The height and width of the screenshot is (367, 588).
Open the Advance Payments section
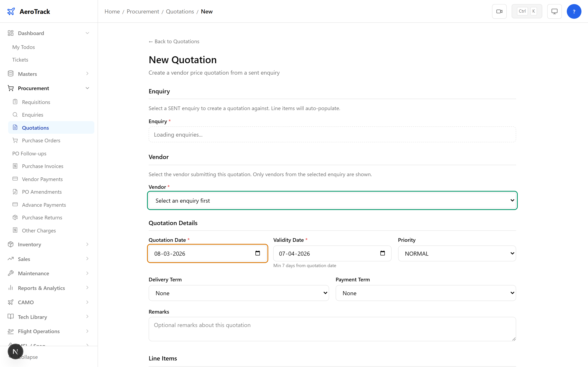44,205
